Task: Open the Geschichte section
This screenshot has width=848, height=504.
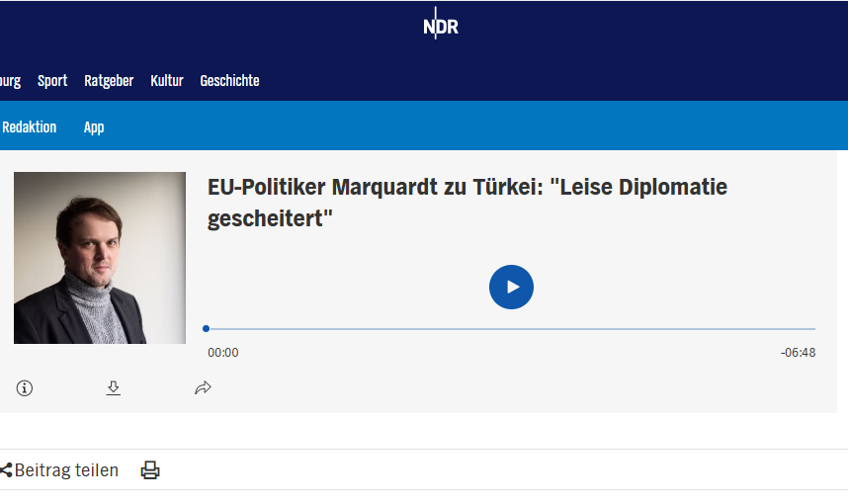Action: (230, 81)
